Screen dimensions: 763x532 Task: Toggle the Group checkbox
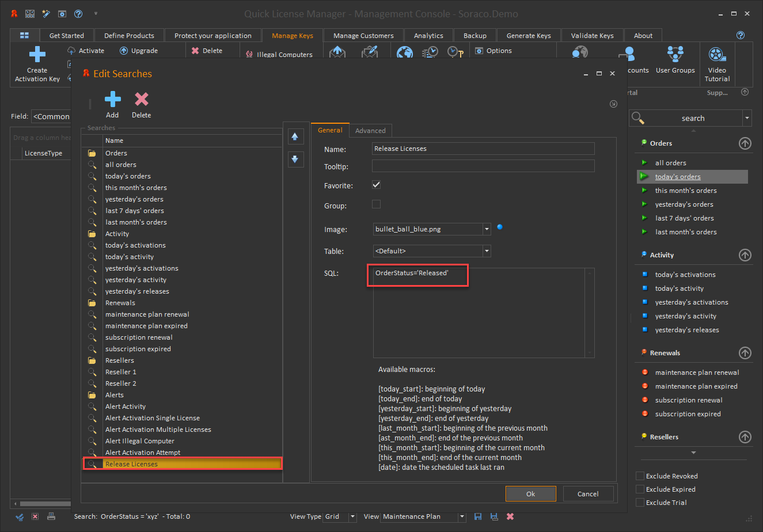377,204
